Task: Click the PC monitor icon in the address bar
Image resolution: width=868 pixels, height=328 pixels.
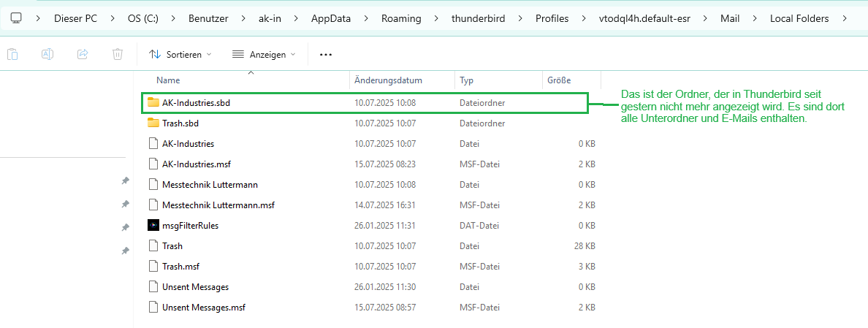Action: [16, 18]
